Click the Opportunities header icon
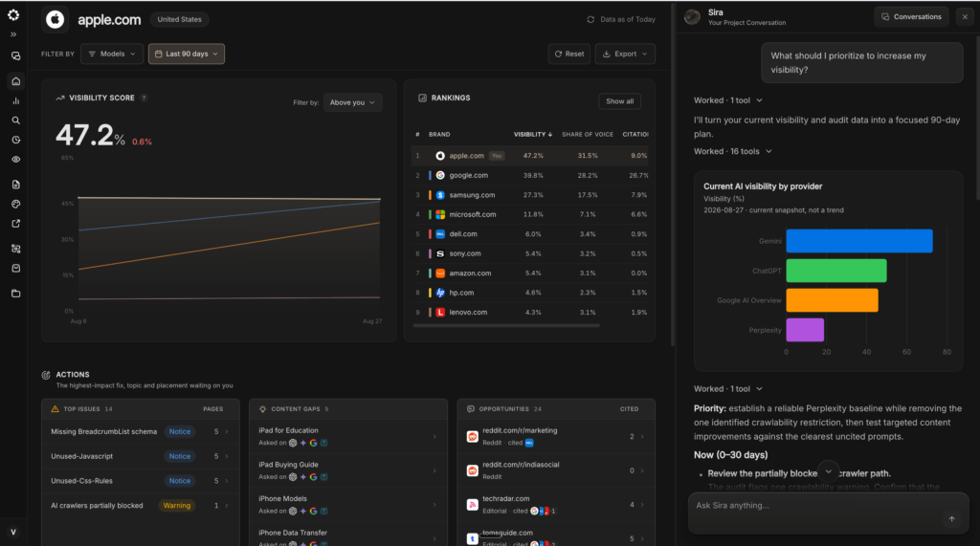The width and height of the screenshot is (980, 546). coord(471,409)
